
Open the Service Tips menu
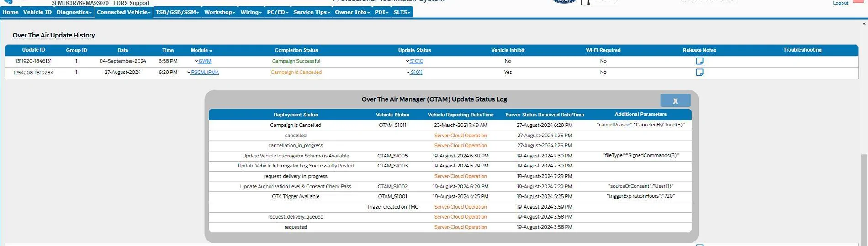click(312, 12)
